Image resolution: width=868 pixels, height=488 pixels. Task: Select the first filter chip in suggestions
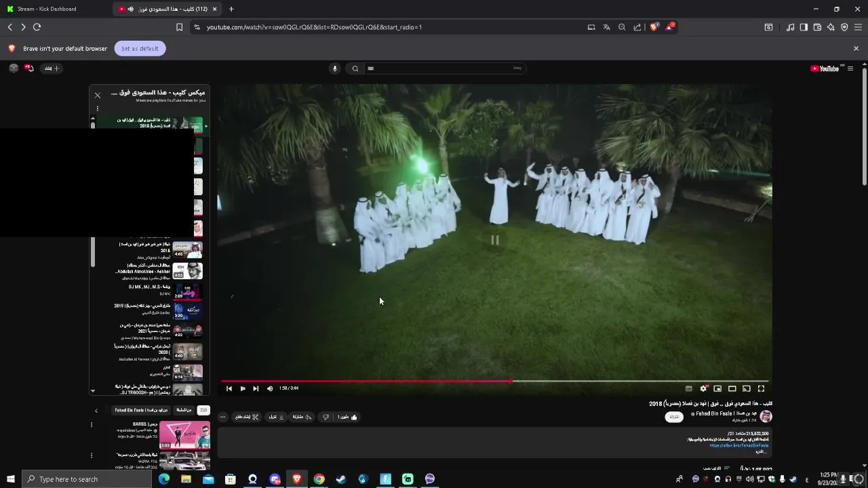tap(203, 410)
